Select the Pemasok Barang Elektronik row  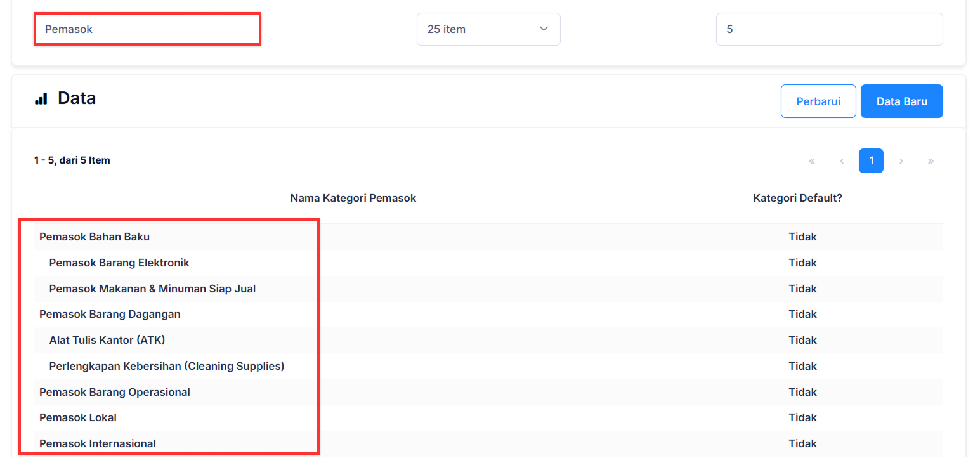119,263
